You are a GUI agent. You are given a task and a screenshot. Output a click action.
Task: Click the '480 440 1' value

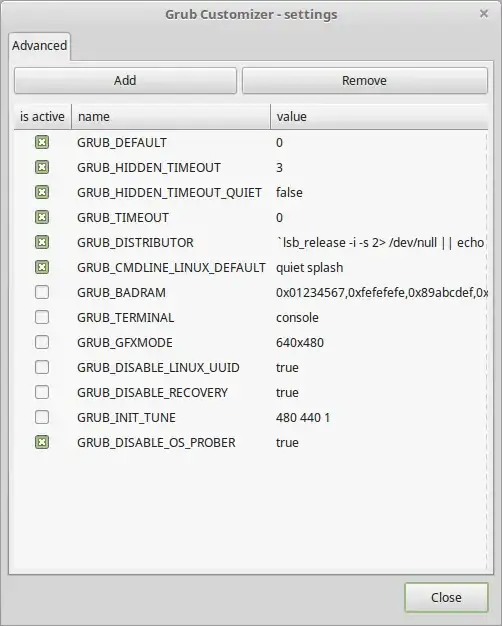coord(303,418)
